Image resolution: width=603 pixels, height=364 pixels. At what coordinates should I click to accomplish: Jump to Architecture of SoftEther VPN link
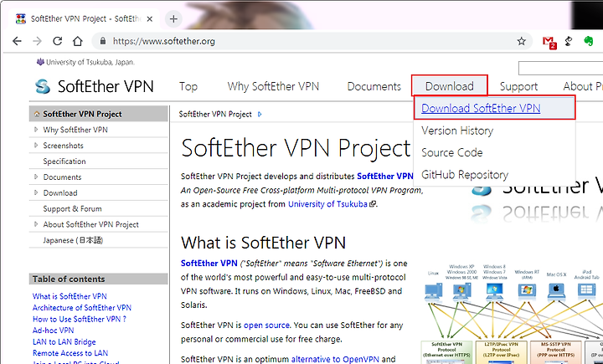82,308
